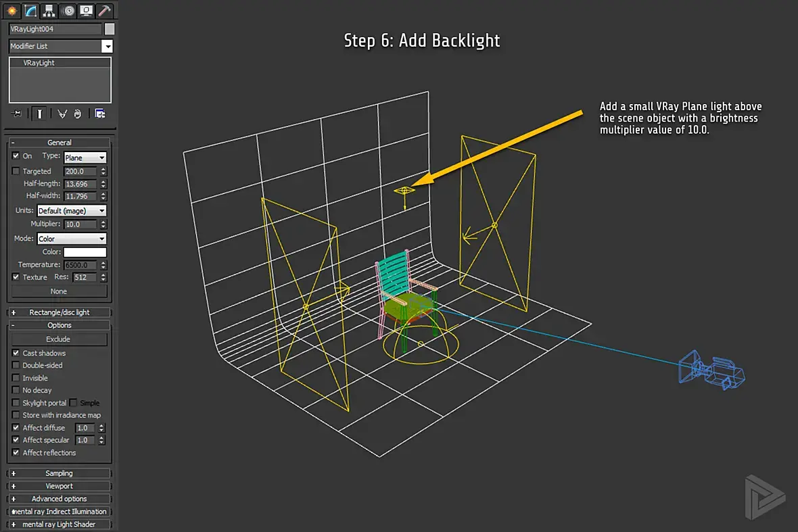Enable Store with irradiance map checkbox
Screen dimensions: 798x532
click(x=16, y=415)
